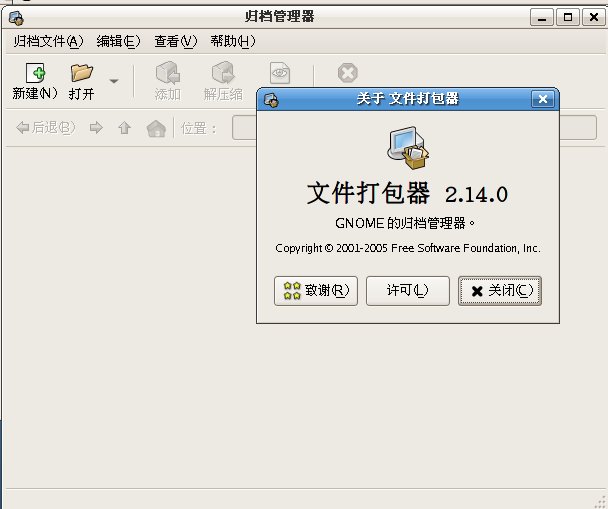This screenshot has width=608, height=509.
Task: Click the version text 2.14.0
Action: point(476,194)
